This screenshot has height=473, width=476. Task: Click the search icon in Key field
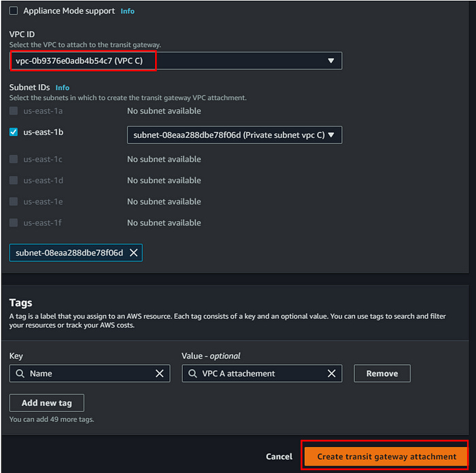(x=20, y=373)
